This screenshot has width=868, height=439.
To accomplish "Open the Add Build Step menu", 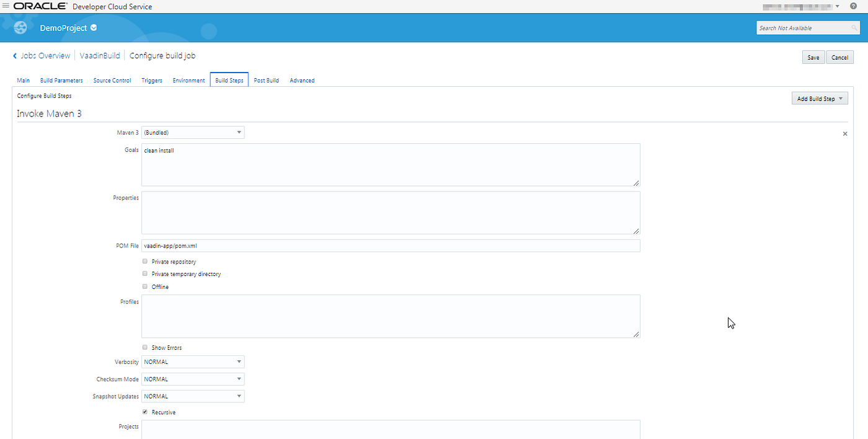I will pos(820,98).
